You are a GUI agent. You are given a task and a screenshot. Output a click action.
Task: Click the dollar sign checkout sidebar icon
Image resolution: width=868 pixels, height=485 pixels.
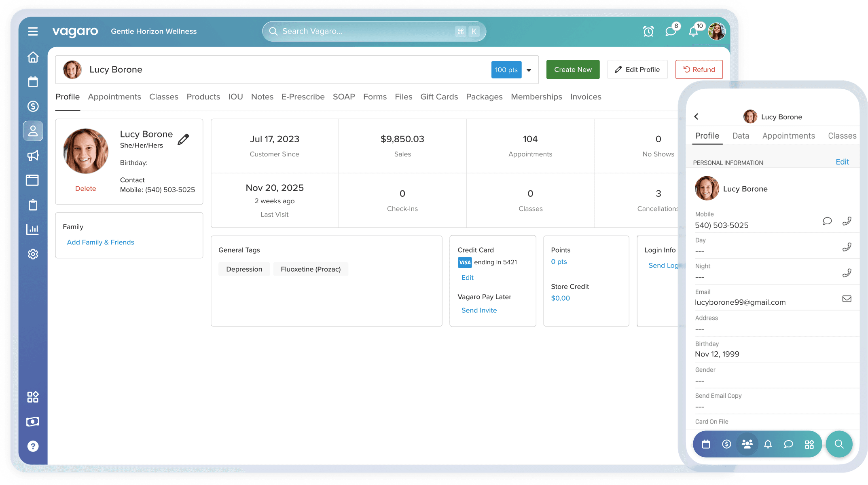tap(33, 106)
